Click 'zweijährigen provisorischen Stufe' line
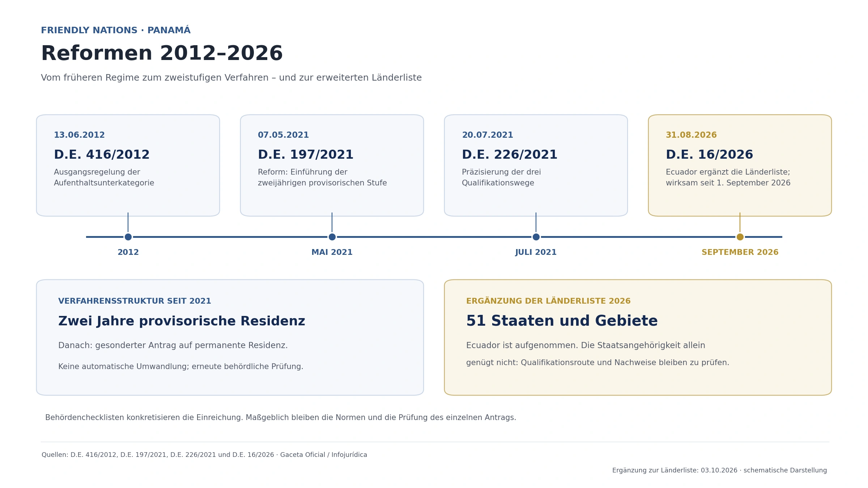 (322, 183)
